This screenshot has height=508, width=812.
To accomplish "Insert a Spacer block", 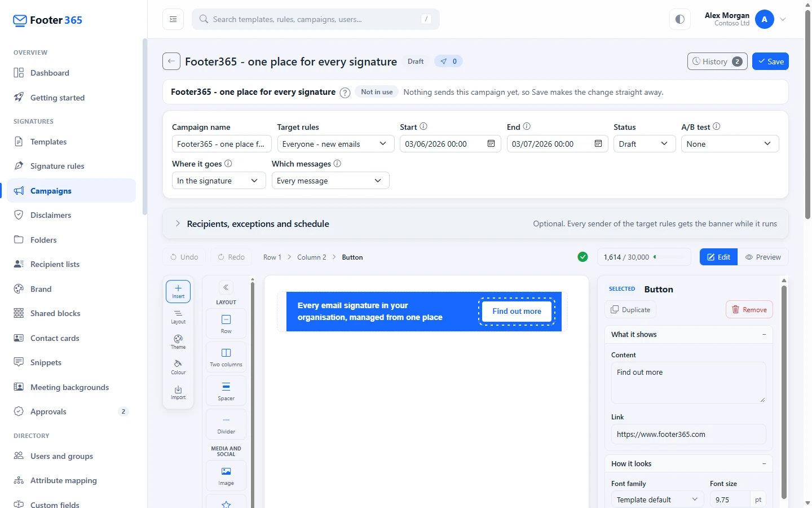I will 226,391.
